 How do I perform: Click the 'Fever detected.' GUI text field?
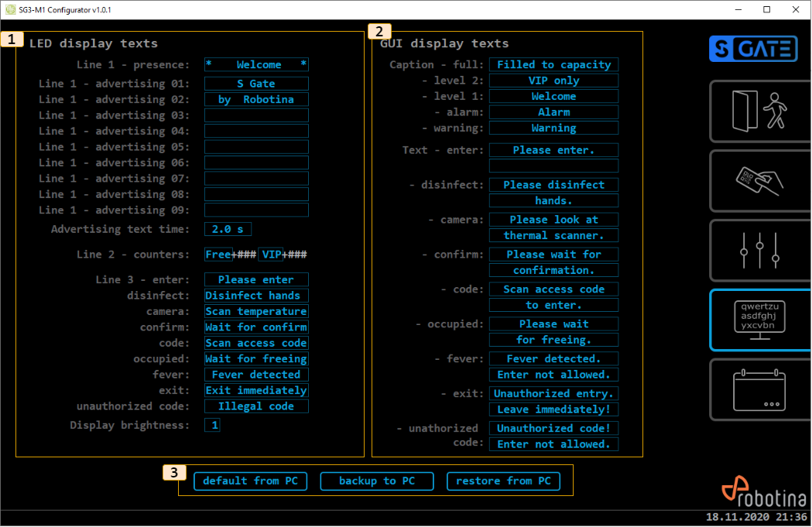pyautogui.click(x=553, y=359)
